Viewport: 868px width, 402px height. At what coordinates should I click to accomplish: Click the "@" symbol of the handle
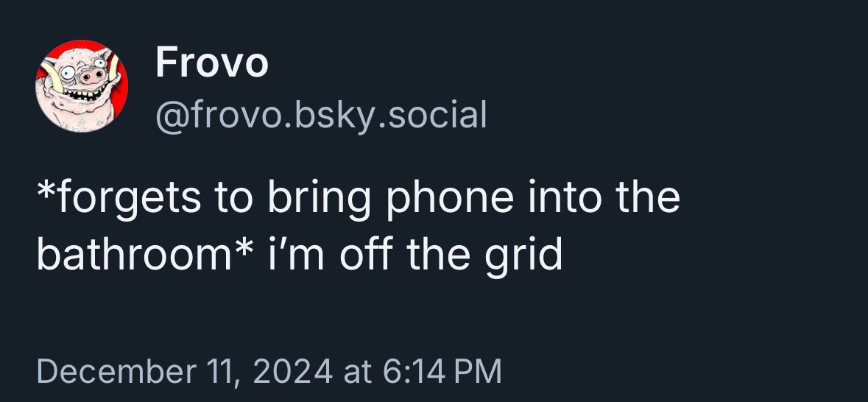tap(173, 117)
